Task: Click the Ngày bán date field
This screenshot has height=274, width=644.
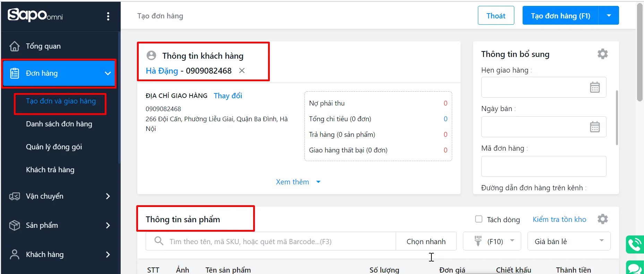Action: tap(543, 127)
